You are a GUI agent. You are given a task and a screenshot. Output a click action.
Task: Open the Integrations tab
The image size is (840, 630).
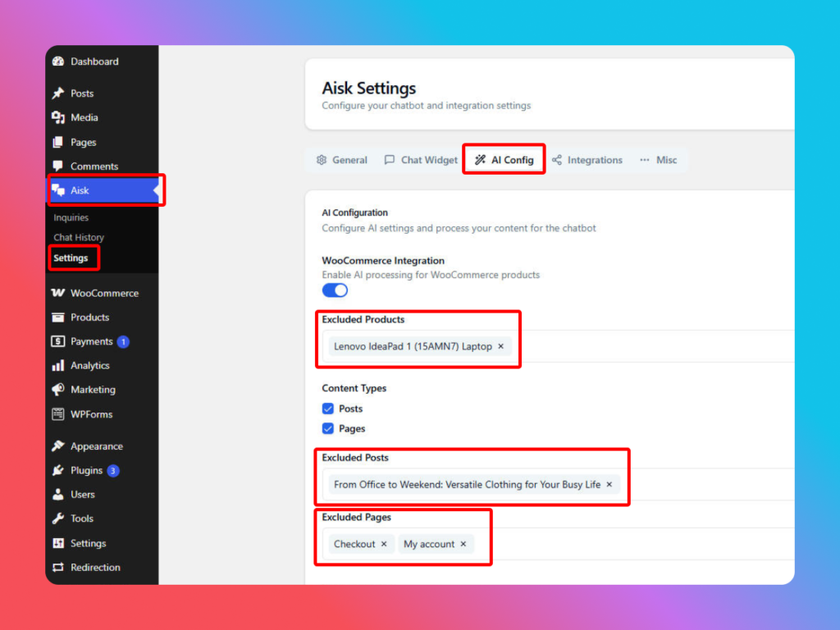tap(587, 160)
